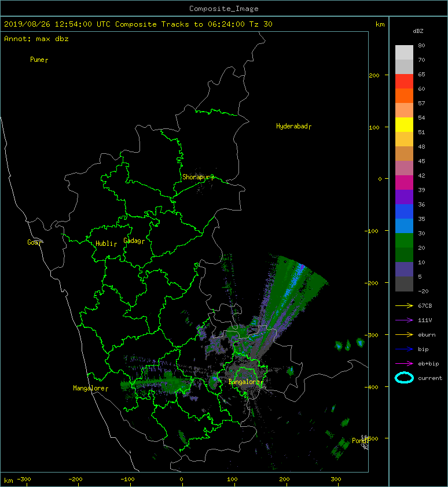Screen dimensions: 448x487
Task: Click the blue bip arrow legend icon
Action: coord(404,349)
